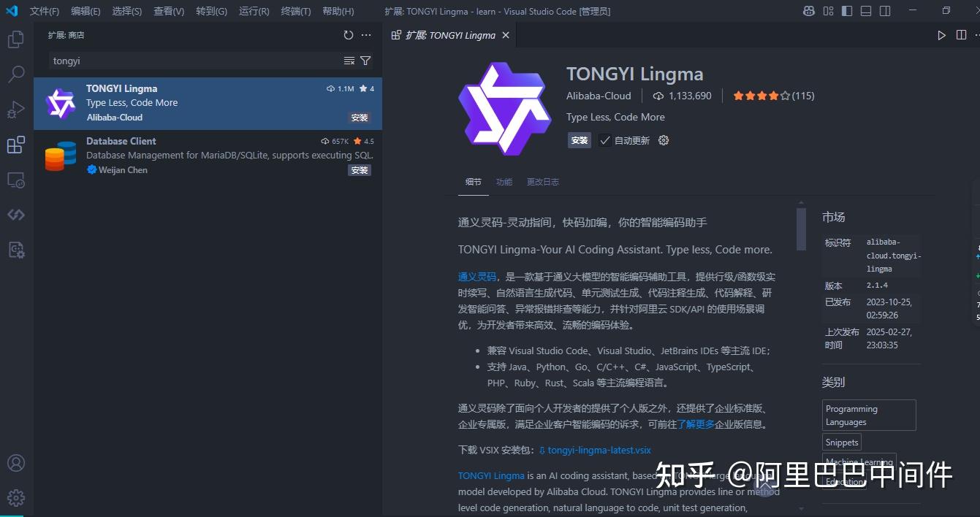Open the 查看(V) menu
The image size is (980, 517).
click(x=169, y=11)
